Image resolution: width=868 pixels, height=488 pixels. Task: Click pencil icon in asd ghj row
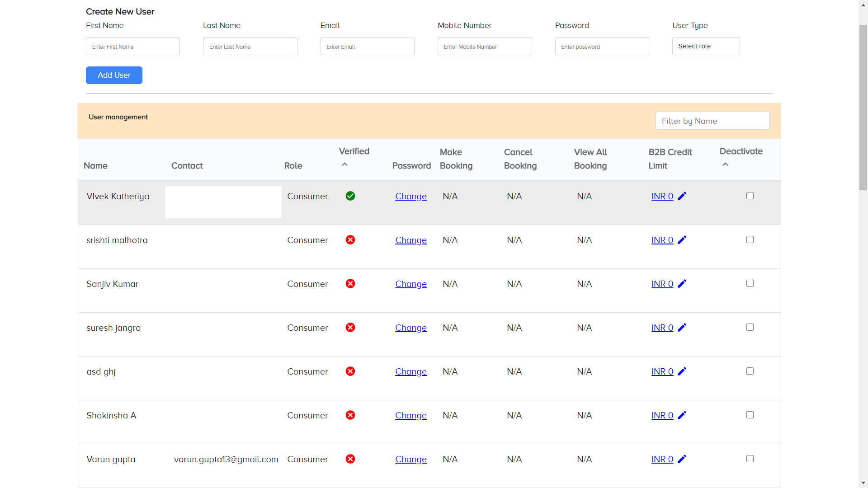click(x=682, y=371)
